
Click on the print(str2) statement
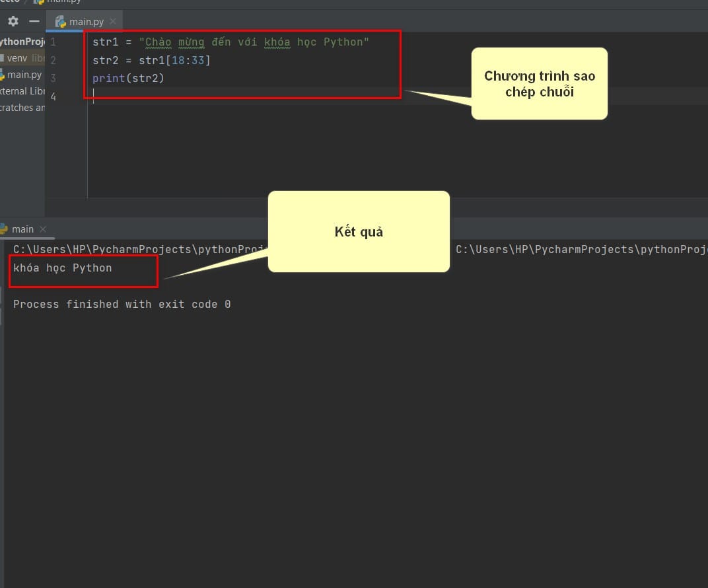(128, 78)
